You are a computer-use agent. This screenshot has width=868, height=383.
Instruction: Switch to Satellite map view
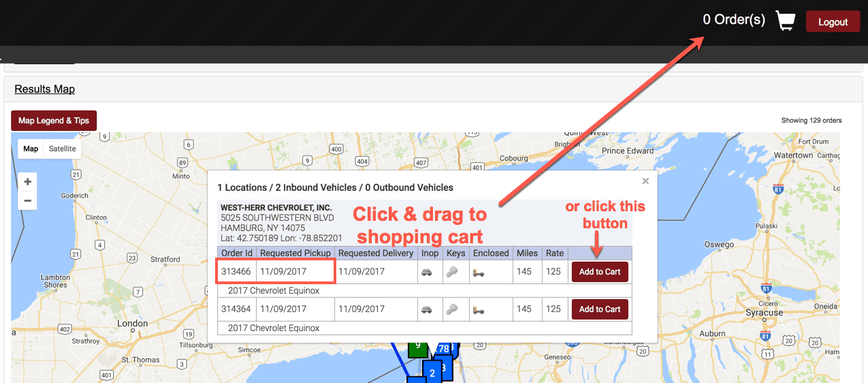click(x=62, y=149)
